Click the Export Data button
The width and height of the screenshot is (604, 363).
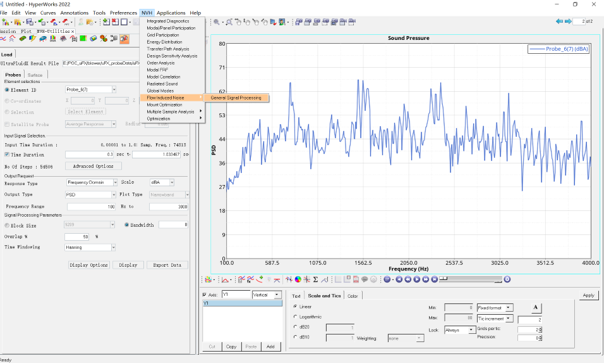pos(167,265)
